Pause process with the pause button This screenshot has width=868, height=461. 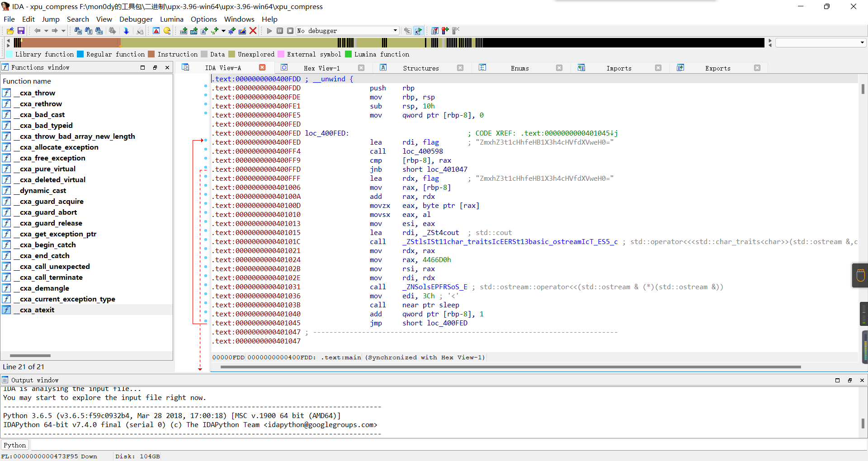click(x=280, y=31)
